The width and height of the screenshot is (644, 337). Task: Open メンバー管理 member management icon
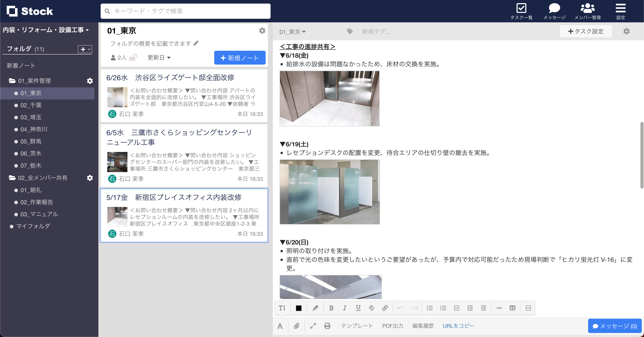[x=587, y=11]
